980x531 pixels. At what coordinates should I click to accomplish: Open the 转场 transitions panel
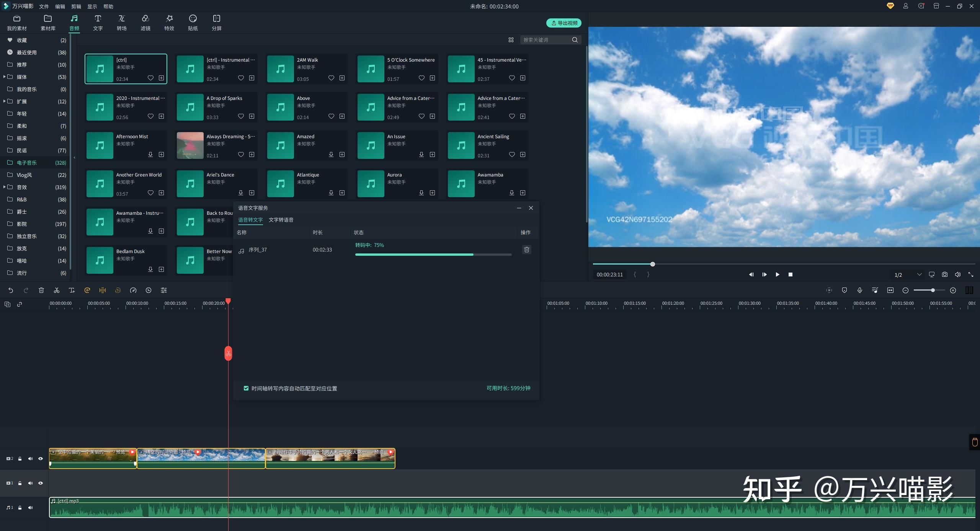click(x=122, y=23)
